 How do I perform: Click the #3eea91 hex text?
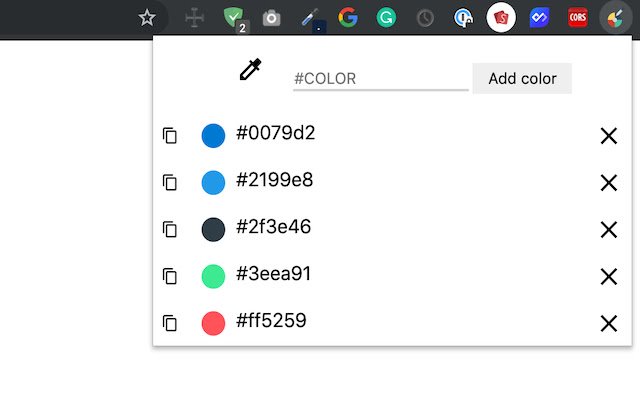click(x=273, y=274)
